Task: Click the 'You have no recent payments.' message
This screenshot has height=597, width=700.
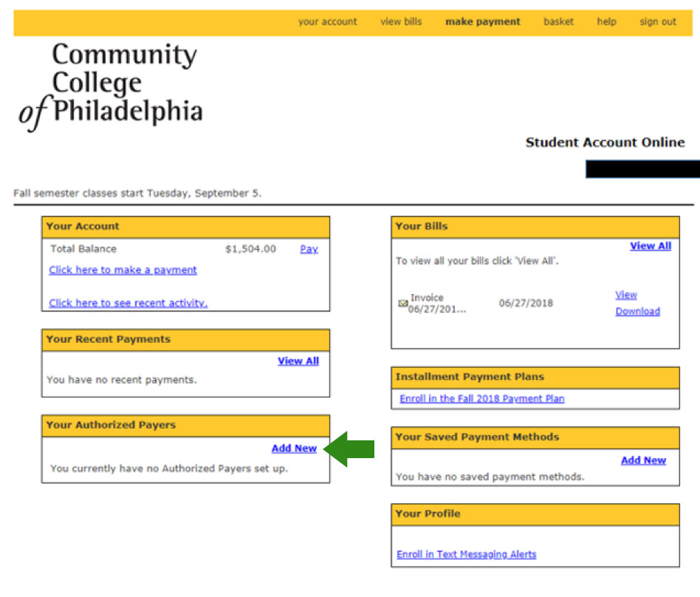Action: pyautogui.click(x=121, y=380)
